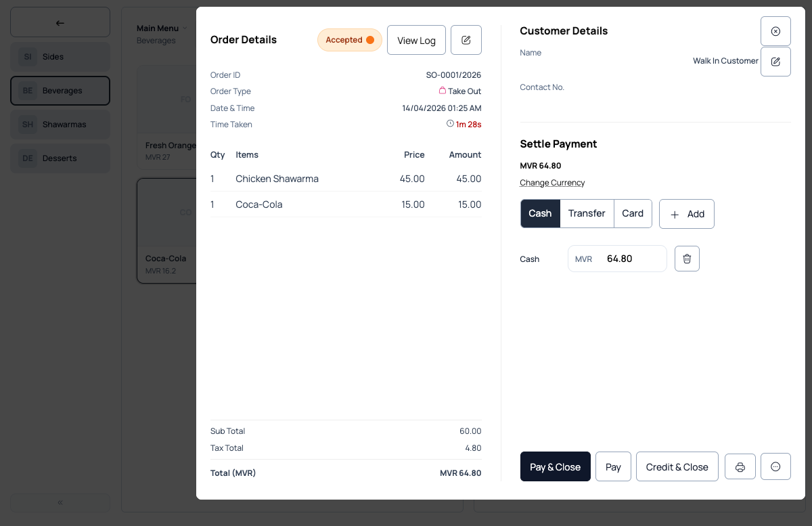Open the View Log button
This screenshot has height=526, width=812.
(x=416, y=40)
